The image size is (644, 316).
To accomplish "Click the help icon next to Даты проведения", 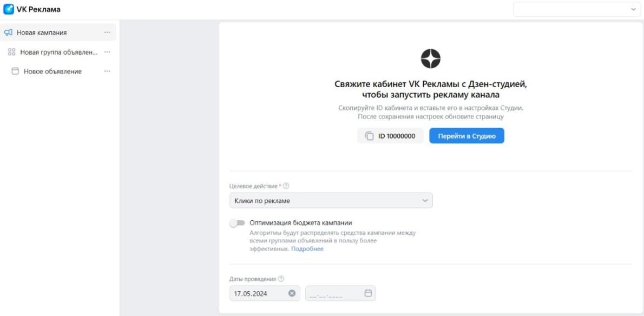I will (x=281, y=279).
